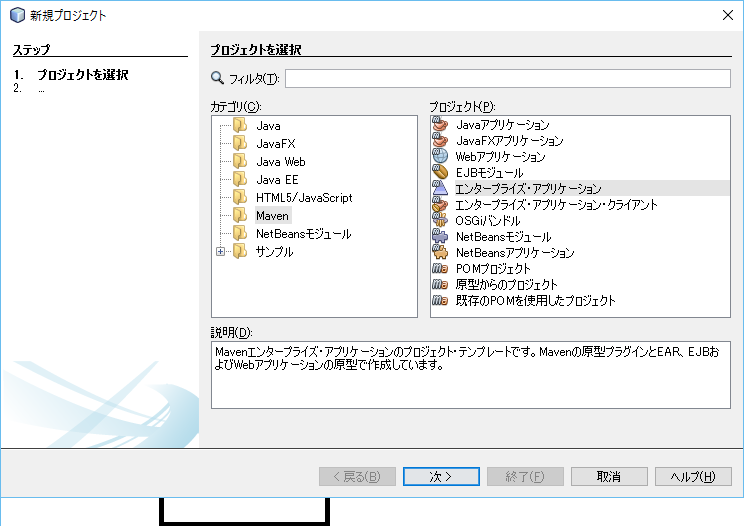Screen dimensions: 744x526
Task: Select the サンプル category
Action: [274, 252]
